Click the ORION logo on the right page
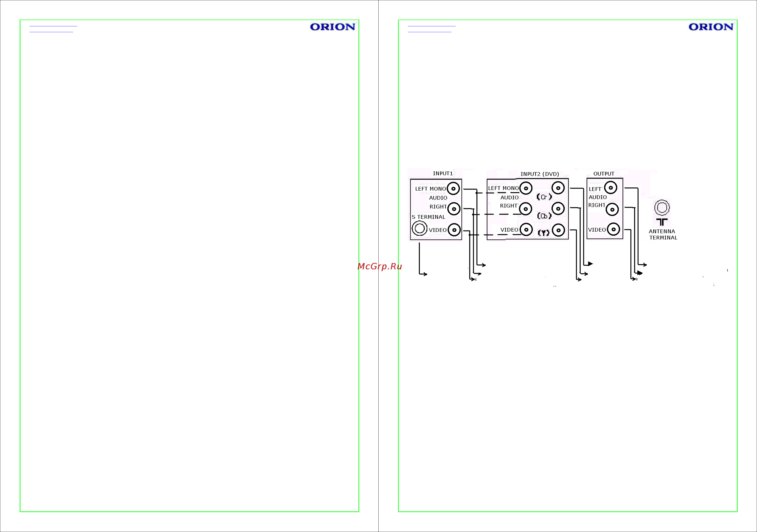757x532 pixels. [x=711, y=27]
